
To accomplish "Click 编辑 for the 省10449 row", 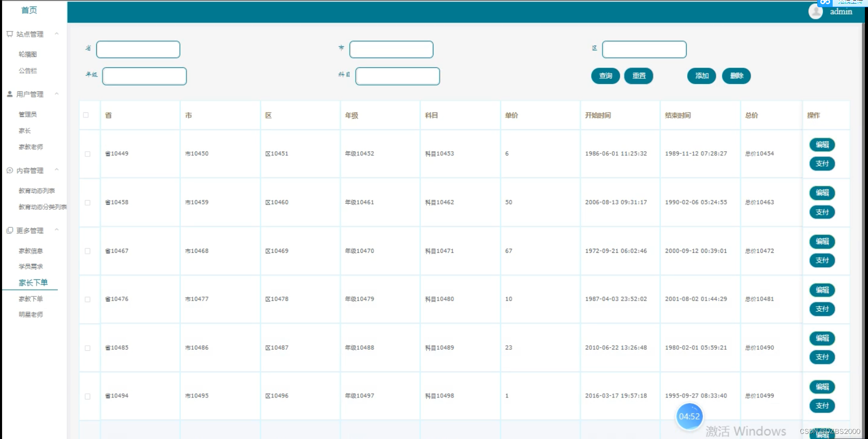I will (x=822, y=145).
